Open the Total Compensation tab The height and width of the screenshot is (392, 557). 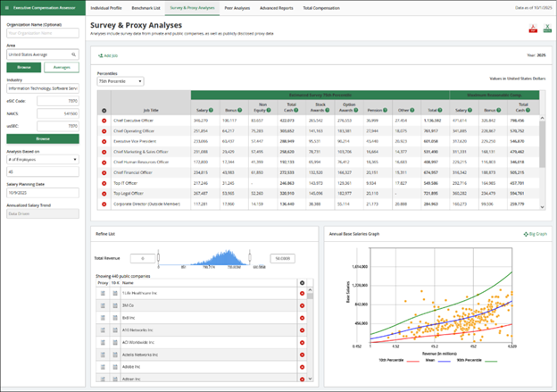320,7
